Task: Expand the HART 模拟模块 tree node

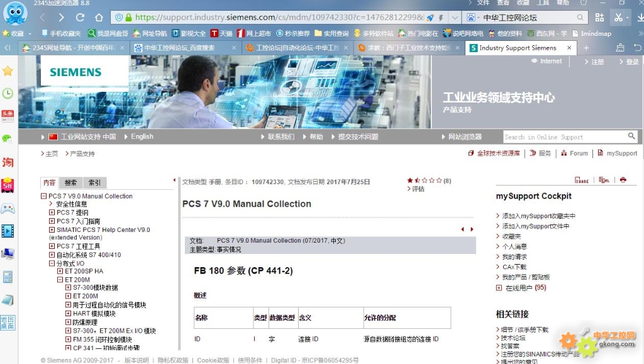Action: click(x=68, y=314)
